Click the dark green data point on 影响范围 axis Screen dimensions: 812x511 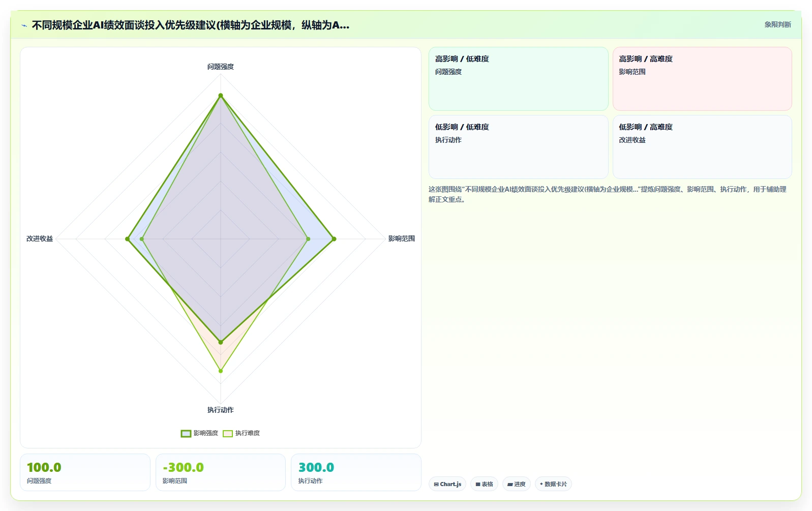tap(334, 238)
